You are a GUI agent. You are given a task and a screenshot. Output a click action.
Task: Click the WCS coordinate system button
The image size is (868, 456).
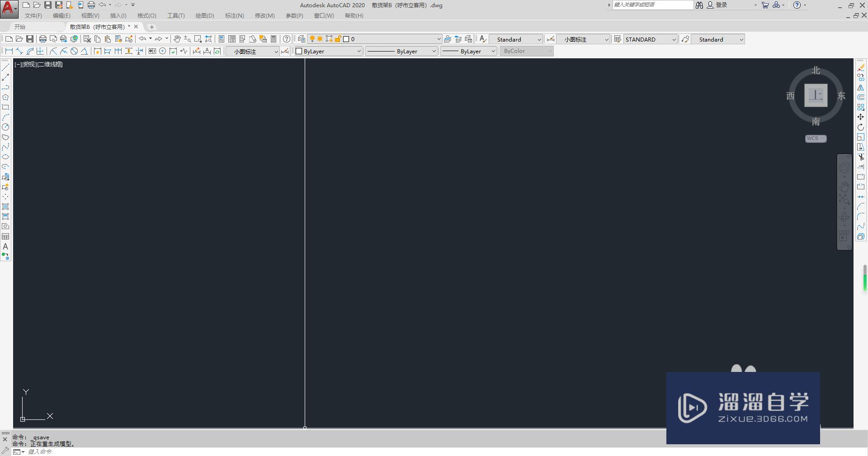point(816,138)
